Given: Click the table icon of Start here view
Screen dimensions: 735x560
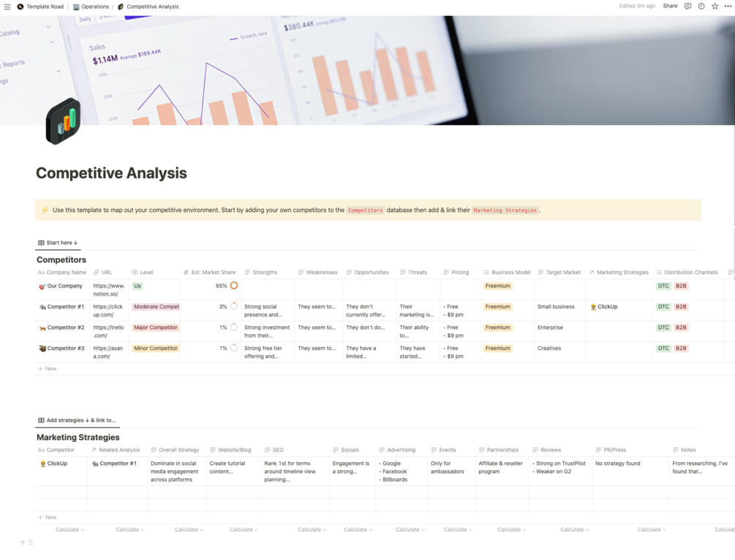Looking at the screenshot, I should pyautogui.click(x=41, y=243).
